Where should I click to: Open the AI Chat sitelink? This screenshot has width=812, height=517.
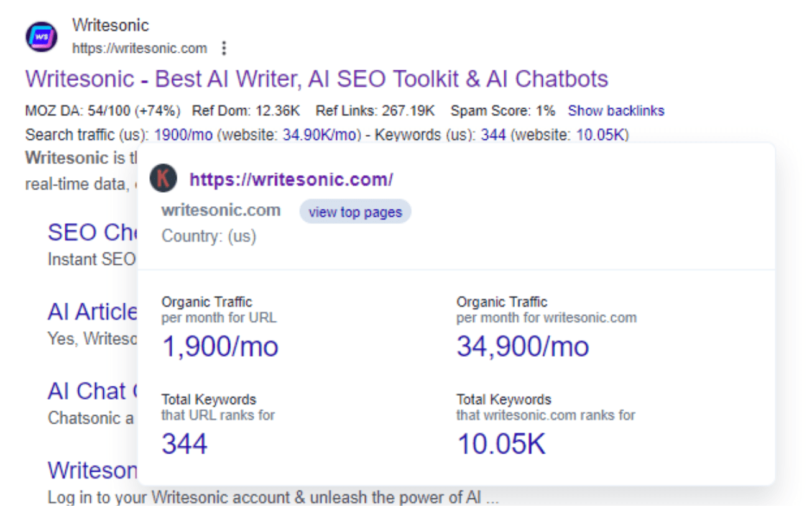coord(91,391)
